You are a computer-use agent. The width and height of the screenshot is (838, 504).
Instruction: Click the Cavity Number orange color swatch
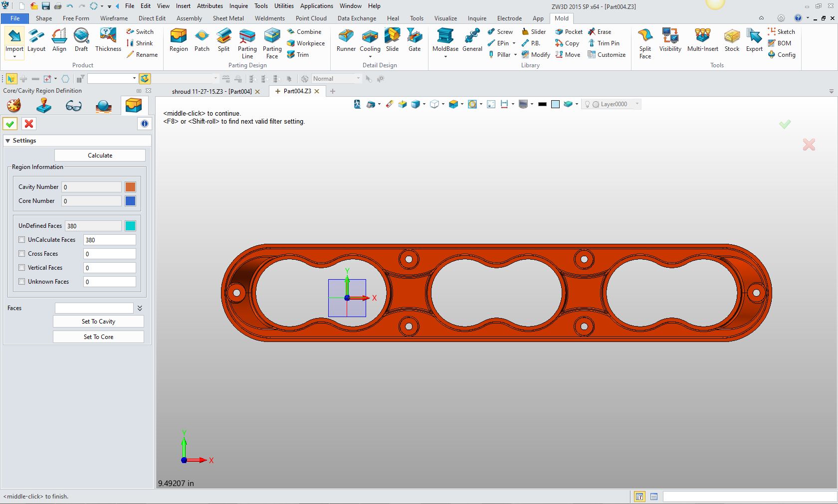[130, 187]
